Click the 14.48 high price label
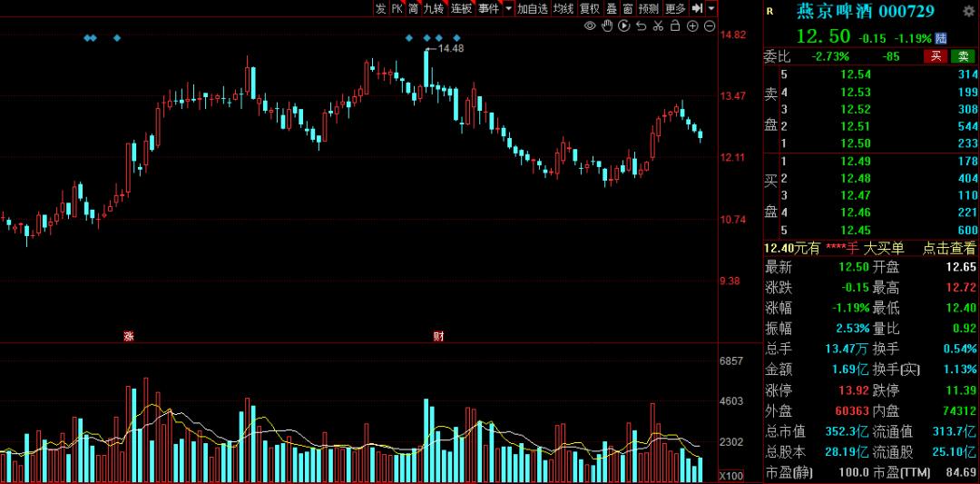 [450, 48]
